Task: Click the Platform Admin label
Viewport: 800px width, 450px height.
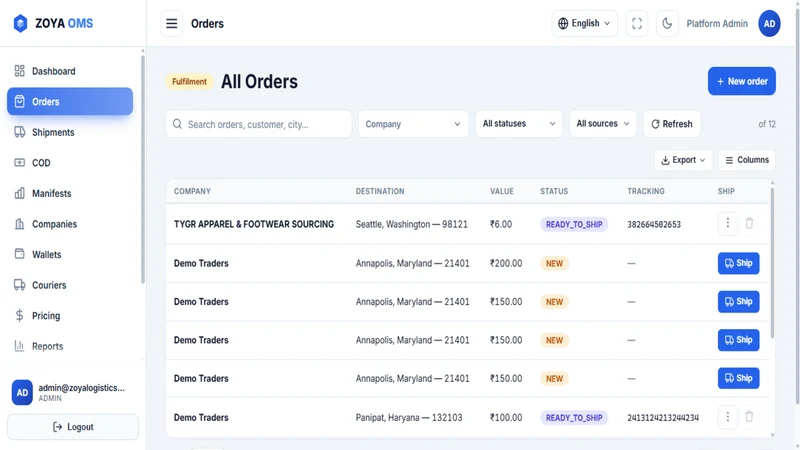Action: coord(717,23)
